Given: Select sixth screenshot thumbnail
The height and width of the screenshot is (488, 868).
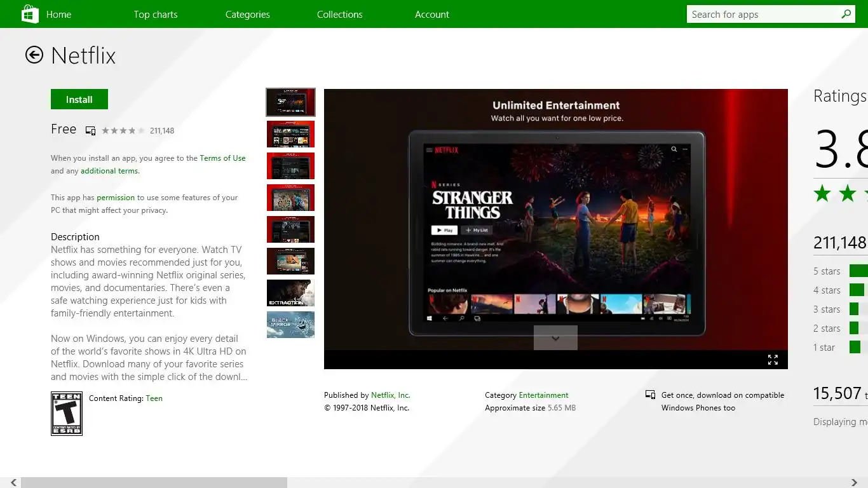Looking at the screenshot, I should 290,261.
